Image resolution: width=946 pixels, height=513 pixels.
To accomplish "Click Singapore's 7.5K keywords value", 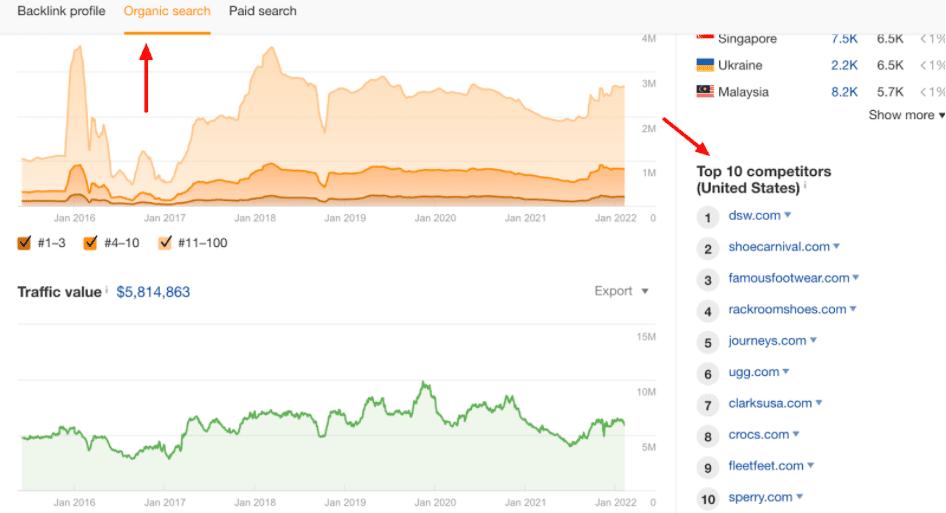I will tap(844, 39).
